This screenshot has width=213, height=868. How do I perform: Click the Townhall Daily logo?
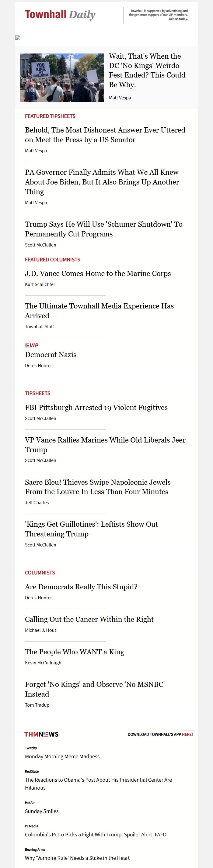(x=60, y=15)
